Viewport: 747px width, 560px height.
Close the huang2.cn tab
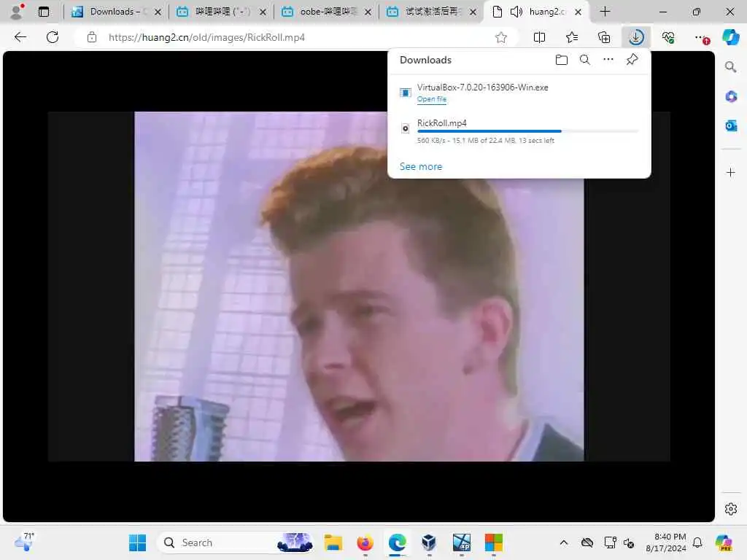pyautogui.click(x=578, y=12)
